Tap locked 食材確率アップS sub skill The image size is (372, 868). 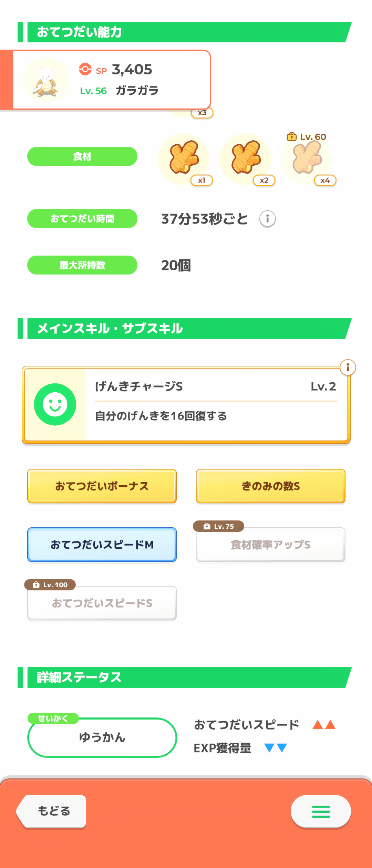point(271,545)
